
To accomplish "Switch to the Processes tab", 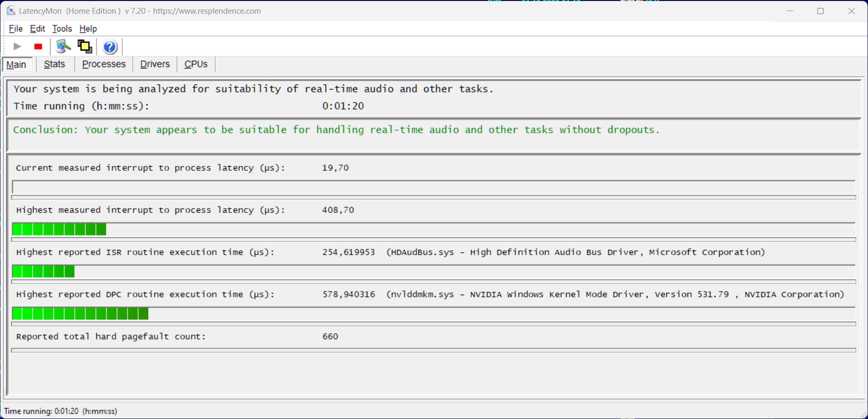I will pyautogui.click(x=104, y=64).
